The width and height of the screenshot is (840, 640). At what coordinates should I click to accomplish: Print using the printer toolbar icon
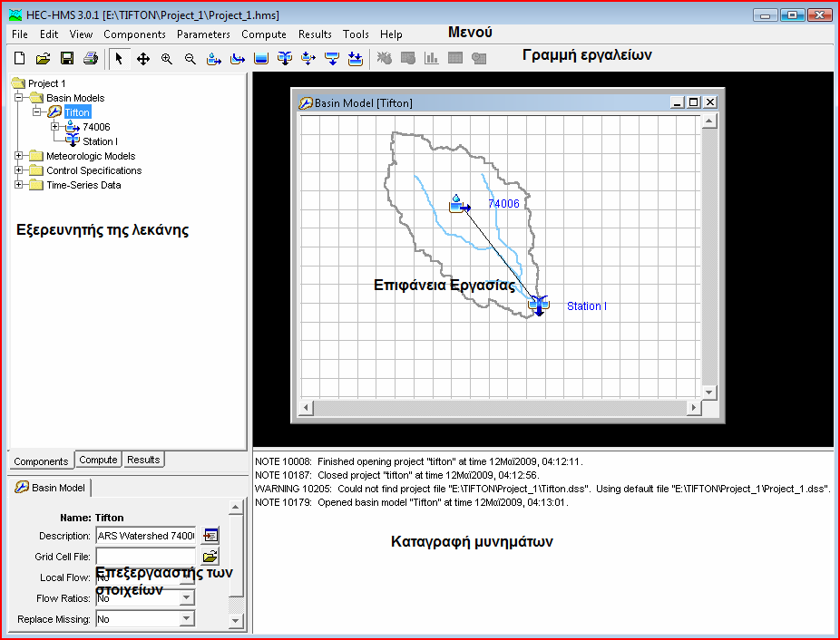[x=91, y=58]
